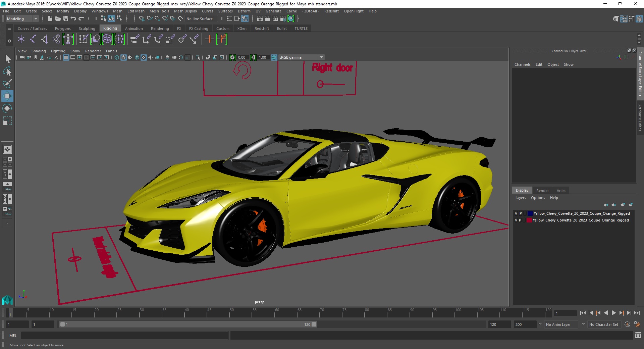The height and width of the screenshot is (349, 644).
Task: Click the MEL command input field
Action: point(124,335)
